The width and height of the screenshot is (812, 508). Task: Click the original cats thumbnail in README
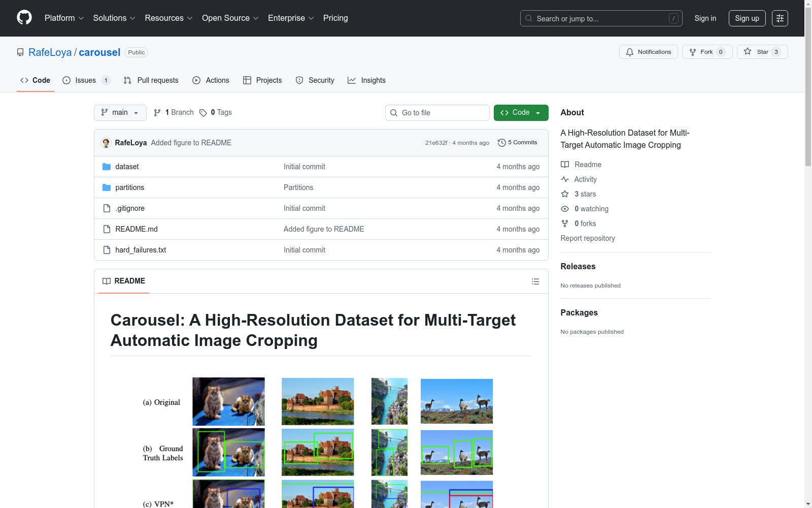(228, 401)
